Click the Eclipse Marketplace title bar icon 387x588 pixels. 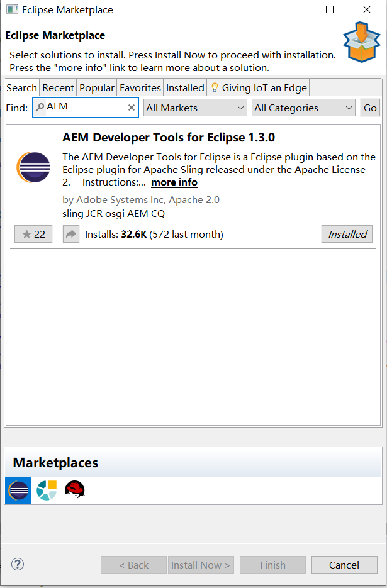point(13,9)
